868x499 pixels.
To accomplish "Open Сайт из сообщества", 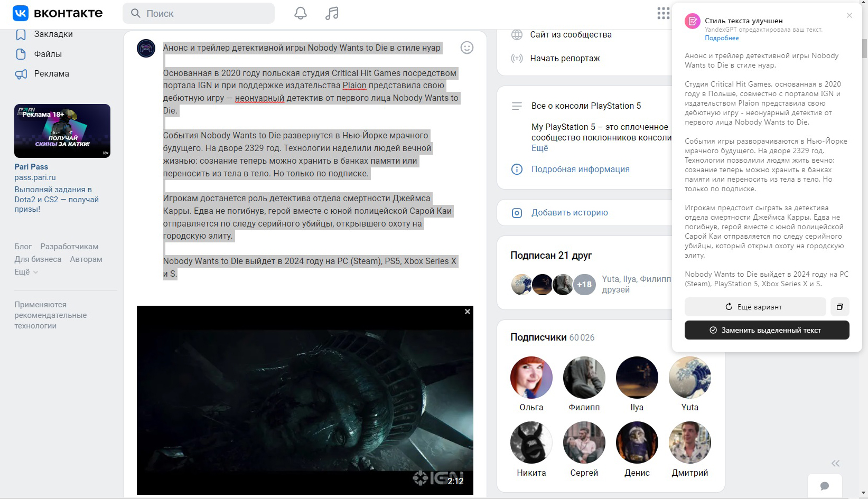I will point(571,34).
